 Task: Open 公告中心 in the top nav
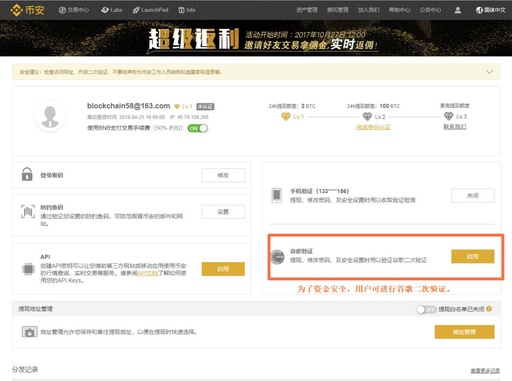pos(430,10)
